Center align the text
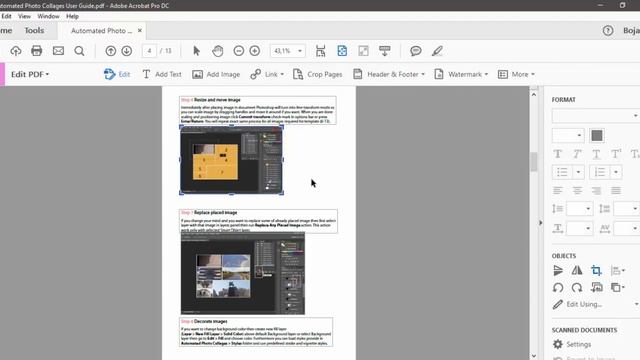The height and width of the screenshot is (360, 640). 577,190
